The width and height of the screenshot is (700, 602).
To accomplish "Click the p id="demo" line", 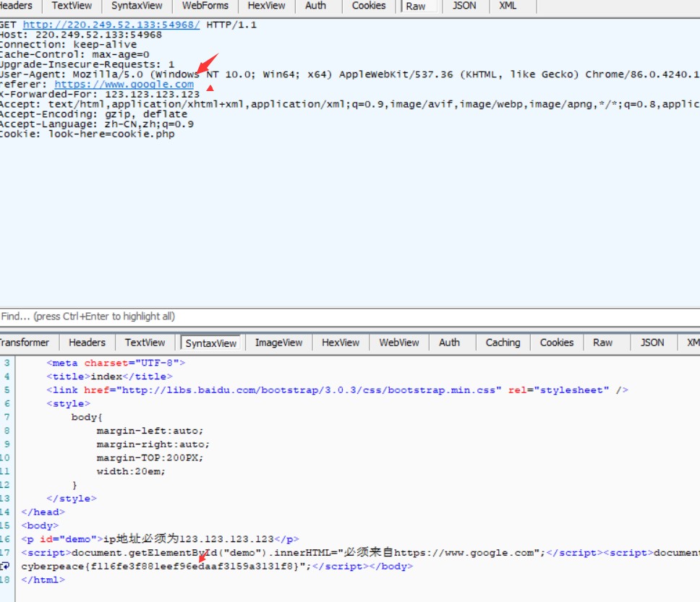I will coord(160,539).
